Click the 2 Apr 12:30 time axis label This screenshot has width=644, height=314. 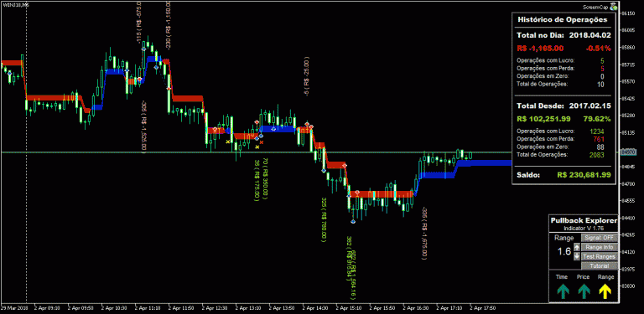click(x=213, y=307)
